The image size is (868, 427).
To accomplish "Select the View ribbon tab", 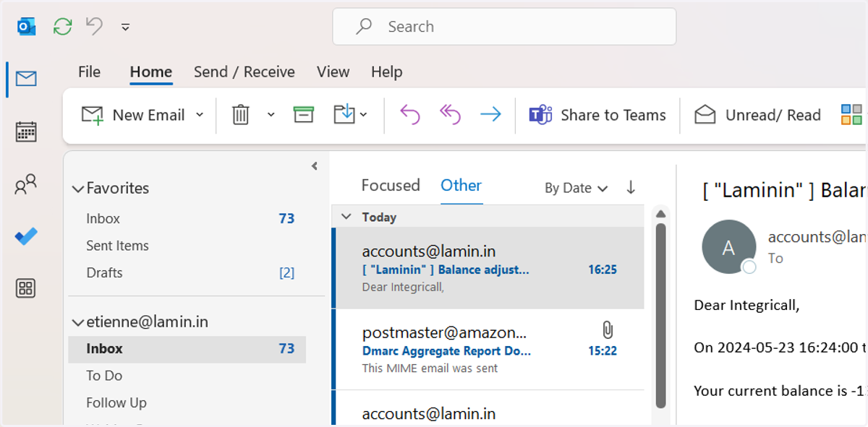I will tap(333, 72).
